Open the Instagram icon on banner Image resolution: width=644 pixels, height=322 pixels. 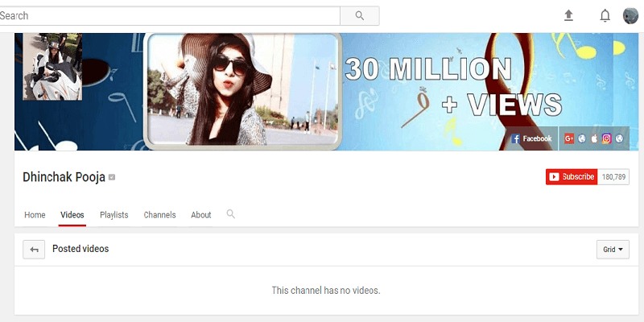[607, 138]
